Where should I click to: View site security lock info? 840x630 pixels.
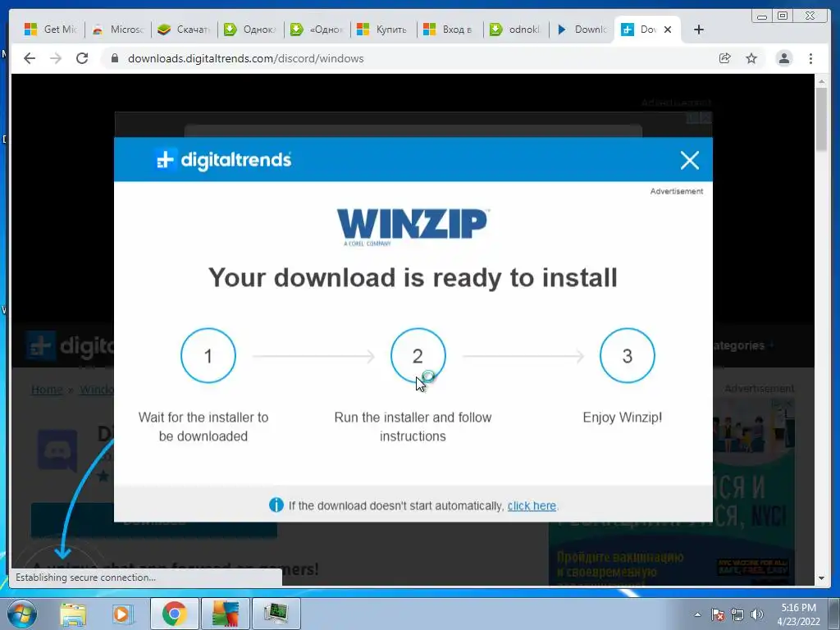pyautogui.click(x=114, y=58)
